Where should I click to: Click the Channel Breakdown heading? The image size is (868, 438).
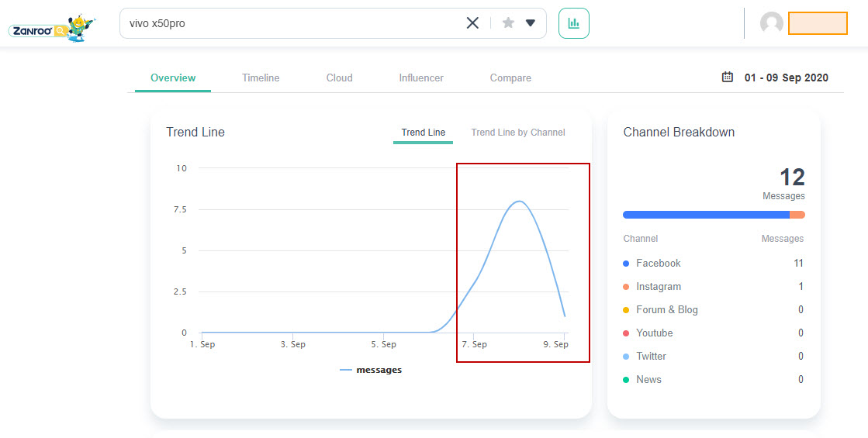coord(679,132)
